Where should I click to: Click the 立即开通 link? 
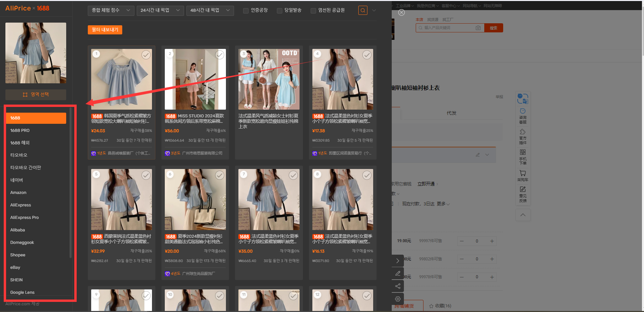426,184
